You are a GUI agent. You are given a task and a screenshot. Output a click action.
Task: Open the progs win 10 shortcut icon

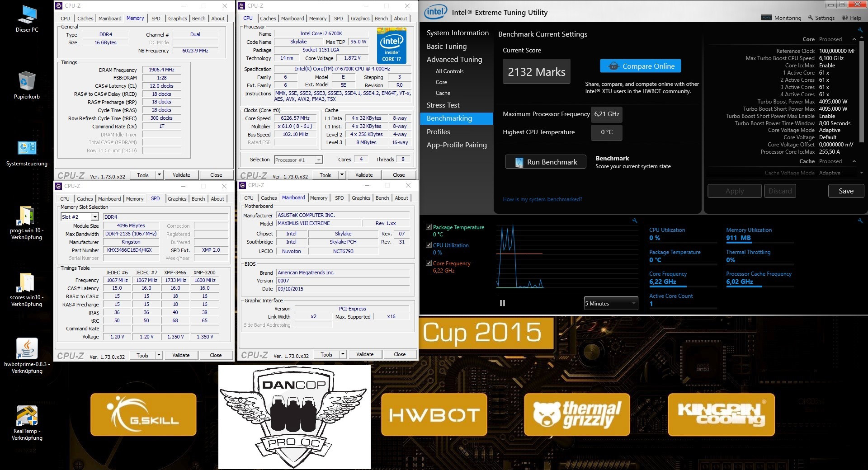pos(27,216)
